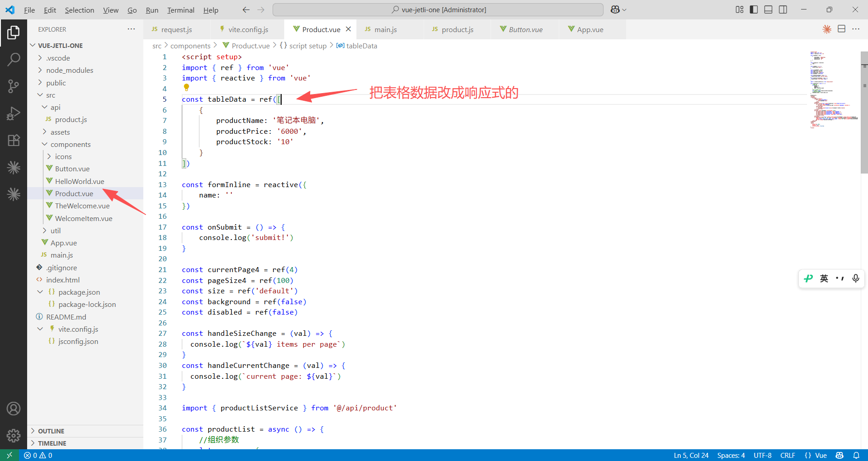
Task: Click the IME microphone icon
Action: 855,278
